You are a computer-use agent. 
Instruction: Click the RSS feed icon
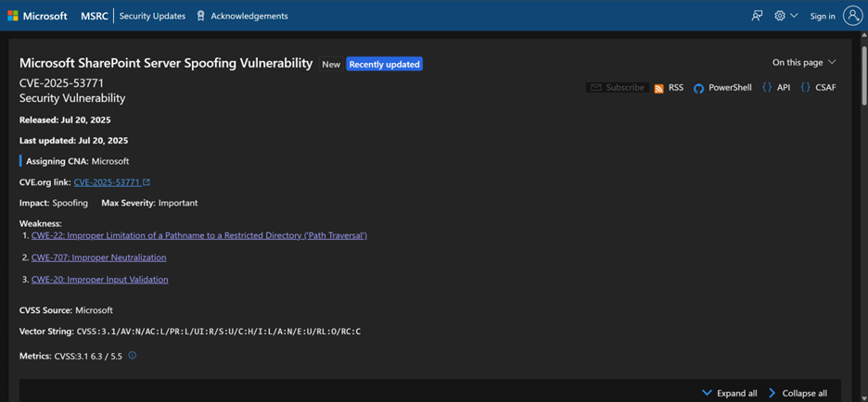658,88
